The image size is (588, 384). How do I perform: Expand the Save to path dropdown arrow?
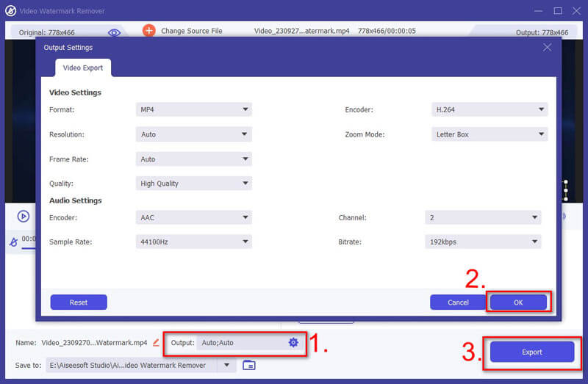click(227, 365)
